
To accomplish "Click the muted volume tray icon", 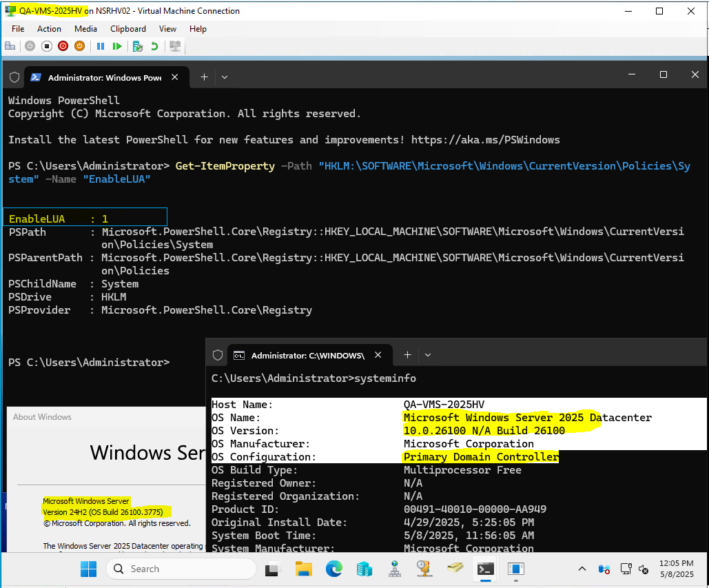I will [x=644, y=569].
